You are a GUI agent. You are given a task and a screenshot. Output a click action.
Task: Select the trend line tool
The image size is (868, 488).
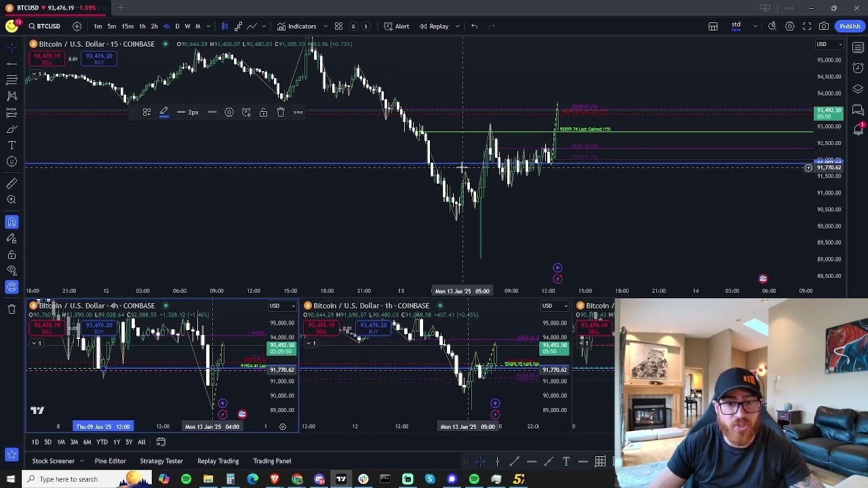click(12, 63)
